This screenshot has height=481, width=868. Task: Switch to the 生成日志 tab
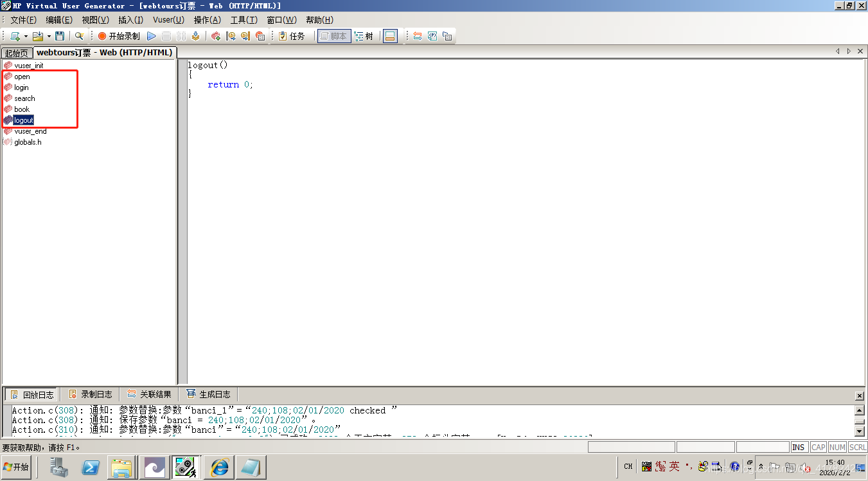208,394
